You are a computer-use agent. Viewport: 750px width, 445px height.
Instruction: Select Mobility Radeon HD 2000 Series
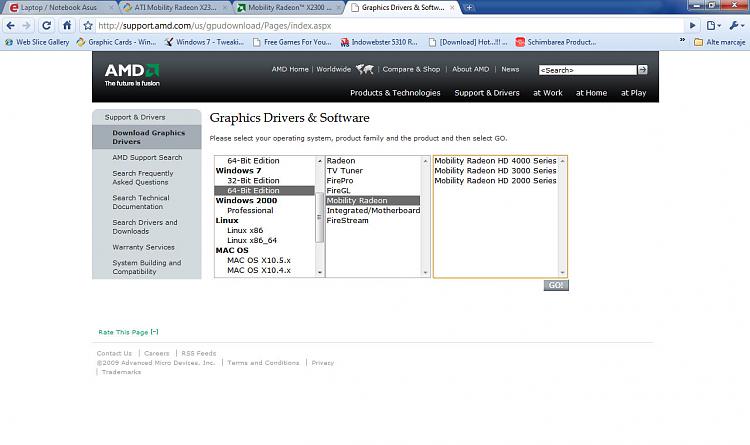tap(495, 180)
